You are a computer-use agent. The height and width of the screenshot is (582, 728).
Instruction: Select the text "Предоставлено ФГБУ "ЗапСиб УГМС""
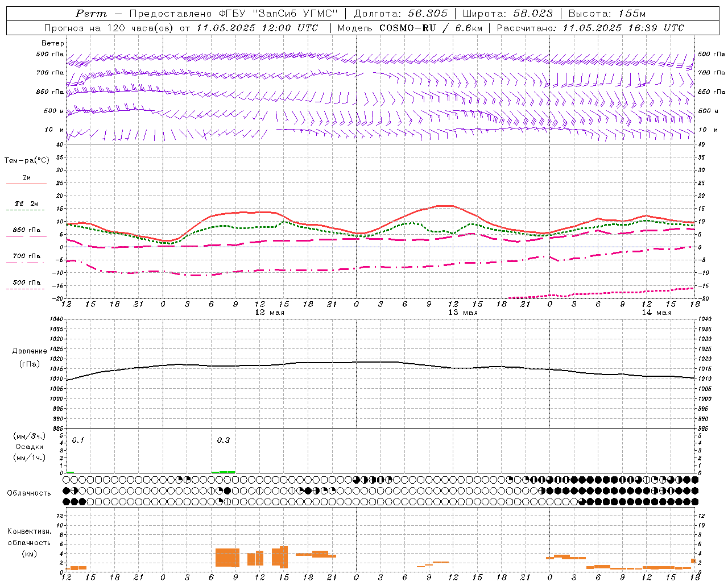click(234, 14)
